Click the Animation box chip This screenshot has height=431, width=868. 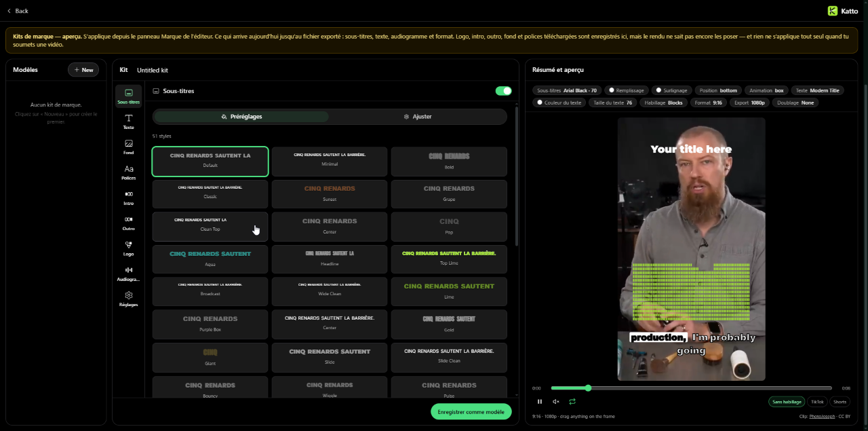pos(766,90)
